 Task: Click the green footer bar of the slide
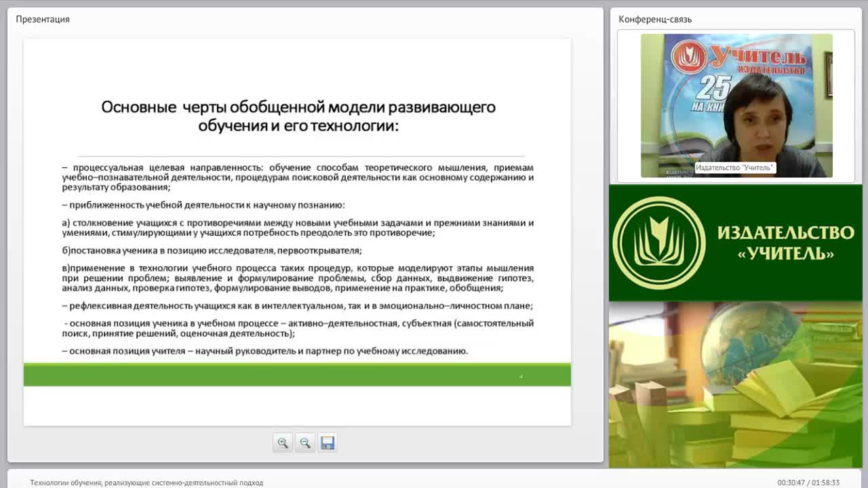(x=297, y=375)
